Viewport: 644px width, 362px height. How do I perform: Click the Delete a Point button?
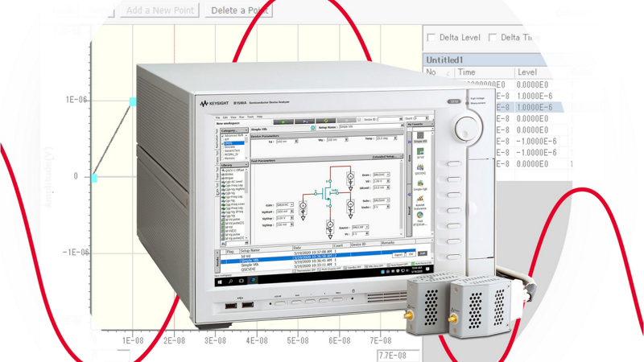click(237, 10)
